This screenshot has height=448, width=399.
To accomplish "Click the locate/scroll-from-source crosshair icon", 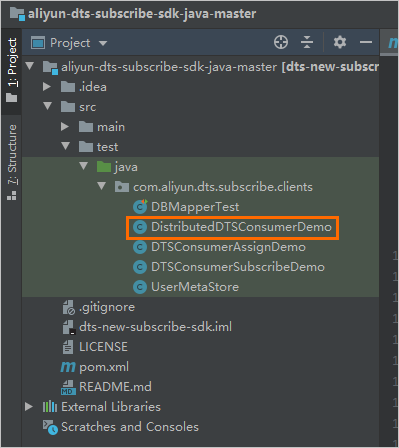I will point(281,42).
